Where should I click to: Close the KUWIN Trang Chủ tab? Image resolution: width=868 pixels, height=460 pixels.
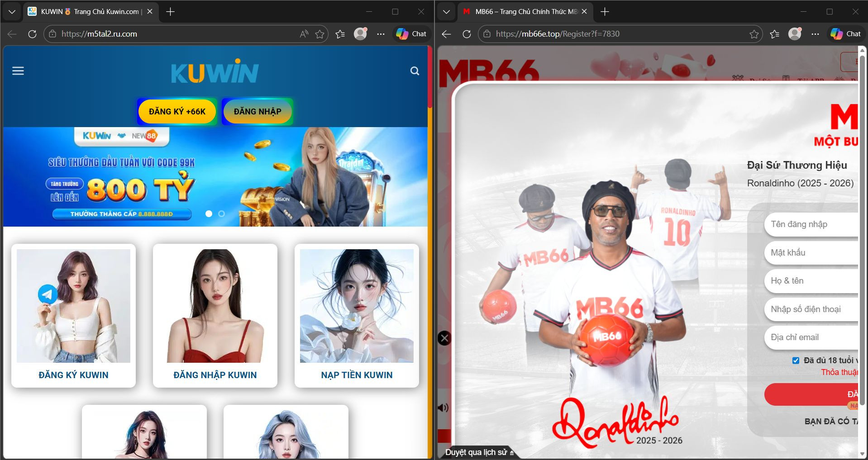click(150, 12)
